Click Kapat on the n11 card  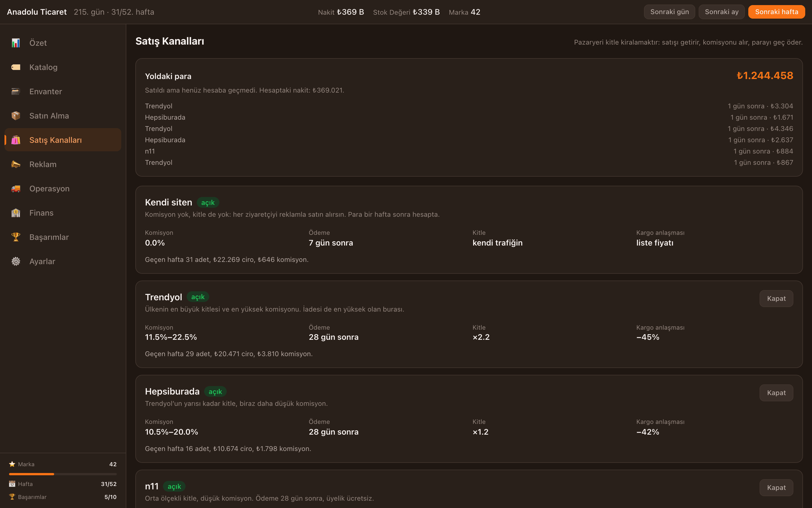coord(776,487)
